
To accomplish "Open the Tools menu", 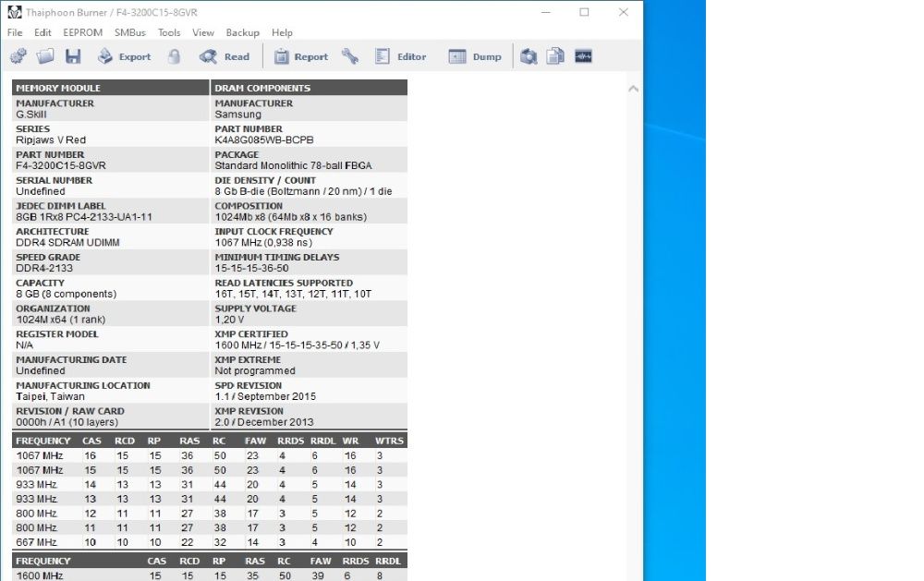I will [x=169, y=32].
